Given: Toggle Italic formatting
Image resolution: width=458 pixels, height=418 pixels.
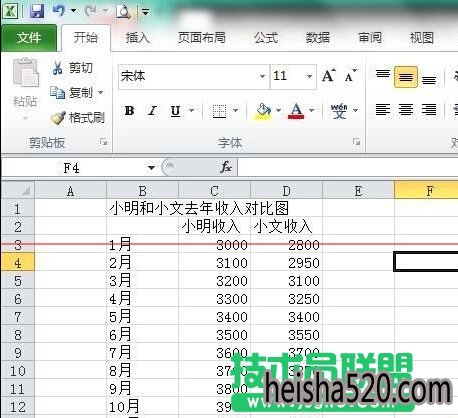Looking at the screenshot, I should (x=152, y=111).
